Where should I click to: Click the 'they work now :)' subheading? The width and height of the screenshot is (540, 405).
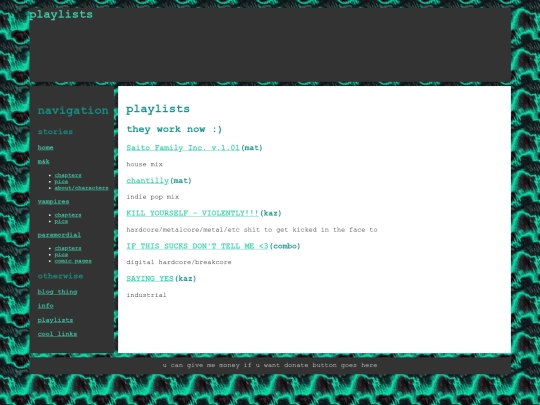tap(174, 129)
